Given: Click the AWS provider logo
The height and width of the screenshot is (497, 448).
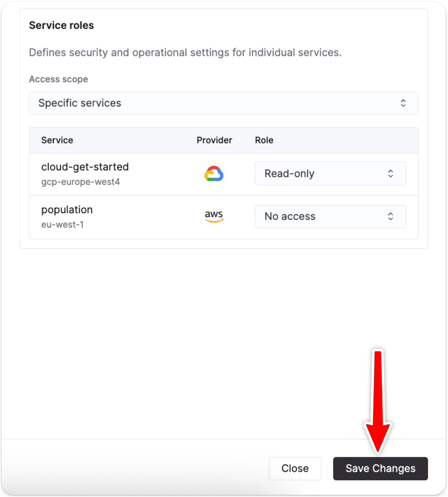Looking at the screenshot, I should click(214, 216).
